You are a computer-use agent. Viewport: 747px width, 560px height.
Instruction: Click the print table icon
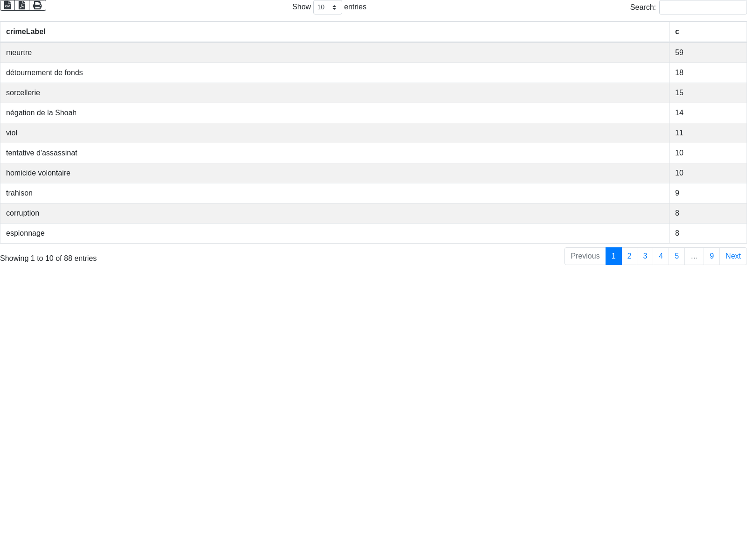tap(37, 5)
